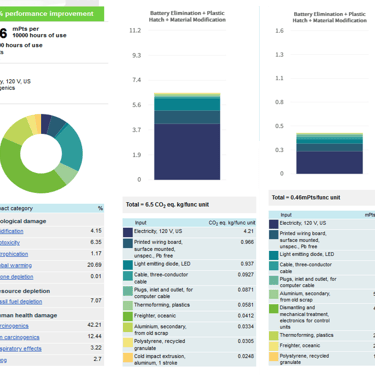Open the ecotoxicity impact link
The width and height of the screenshot is (375, 375).
coord(10,242)
